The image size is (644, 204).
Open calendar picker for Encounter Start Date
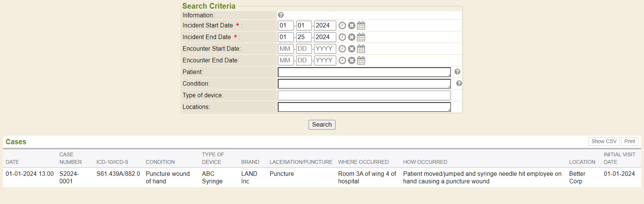point(361,49)
